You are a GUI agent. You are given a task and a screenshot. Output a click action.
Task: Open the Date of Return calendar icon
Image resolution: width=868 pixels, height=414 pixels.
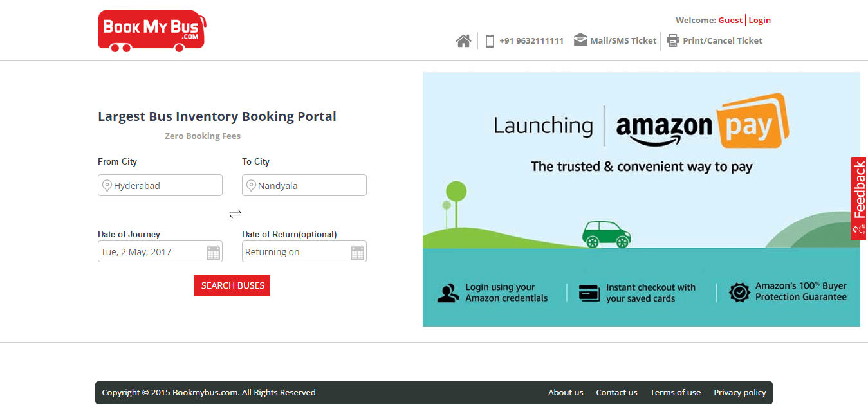coord(357,253)
